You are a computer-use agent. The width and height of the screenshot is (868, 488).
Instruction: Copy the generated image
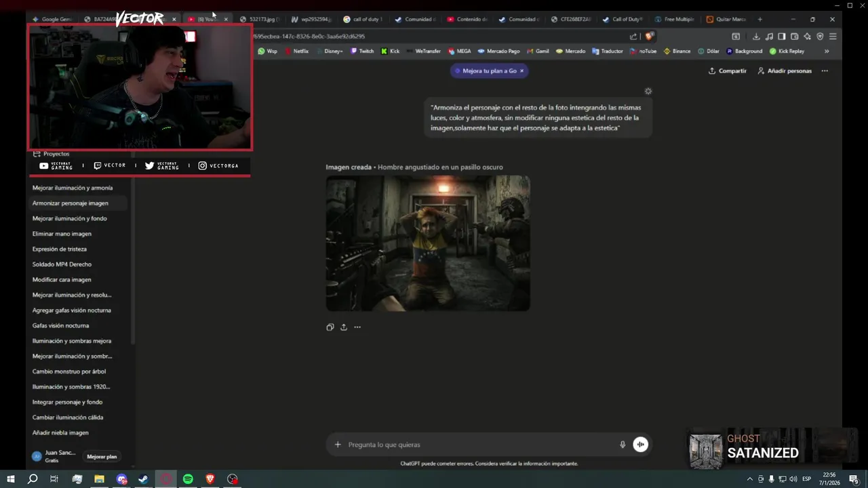(x=330, y=327)
